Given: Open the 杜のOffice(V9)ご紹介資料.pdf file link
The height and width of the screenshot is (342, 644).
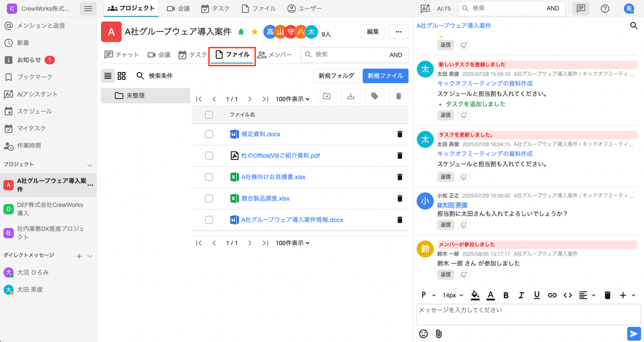Looking at the screenshot, I should coord(281,156).
